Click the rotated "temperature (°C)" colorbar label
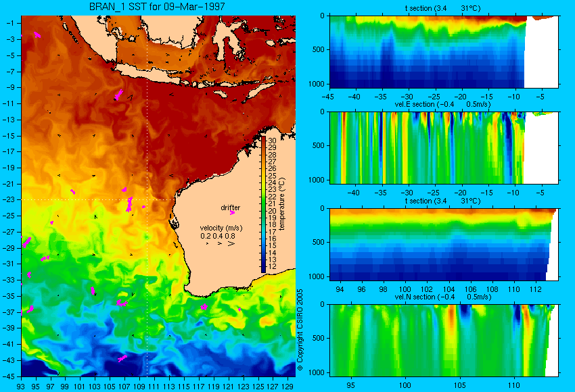Image resolution: width=575 pixels, height=392 pixels. tap(281, 203)
